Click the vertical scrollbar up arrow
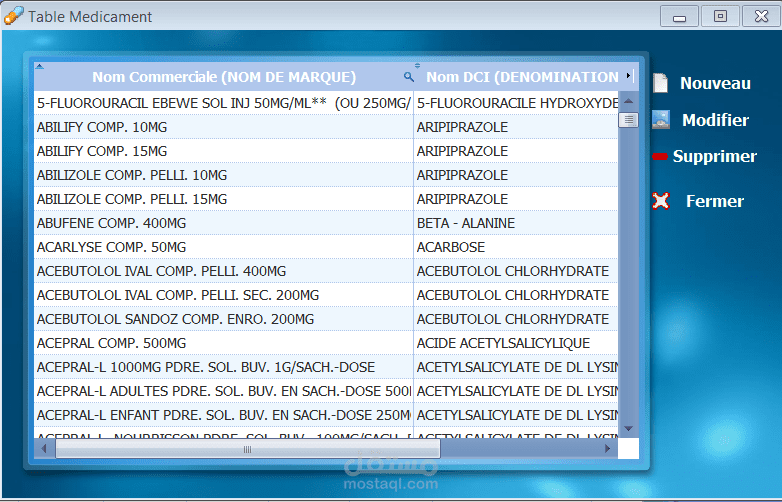Image resolution: width=782 pixels, height=502 pixels. tap(628, 101)
